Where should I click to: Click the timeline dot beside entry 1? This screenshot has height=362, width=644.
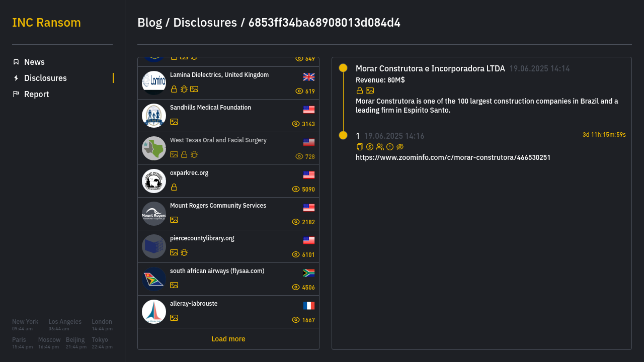(343, 135)
